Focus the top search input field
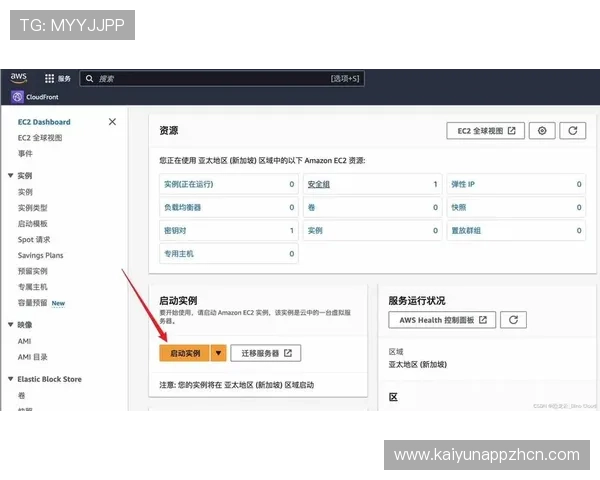The height and width of the screenshot is (480, 600). [222, 78]
